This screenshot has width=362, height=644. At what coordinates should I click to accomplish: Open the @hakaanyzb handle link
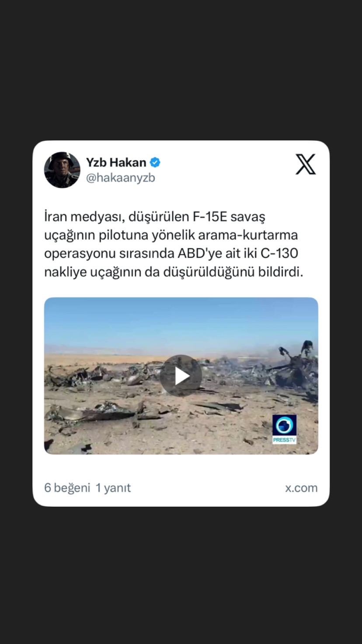click(120, 178)
